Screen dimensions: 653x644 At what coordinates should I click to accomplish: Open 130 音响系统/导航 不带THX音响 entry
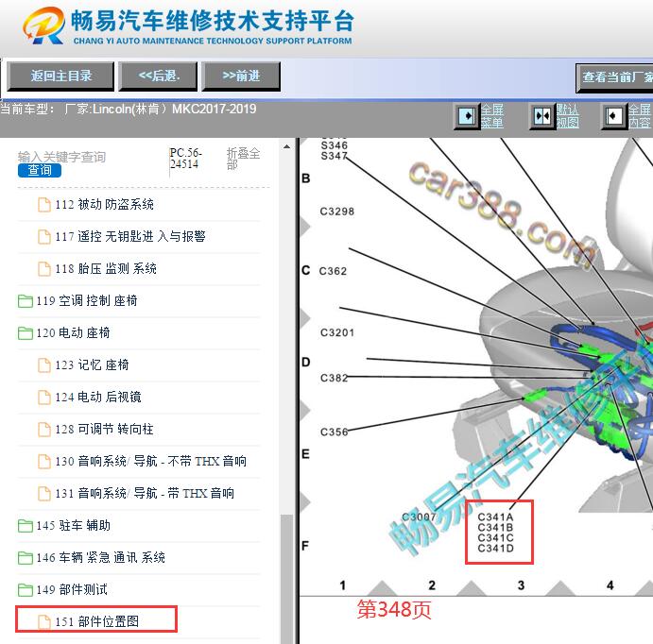[x=151, y=462]
